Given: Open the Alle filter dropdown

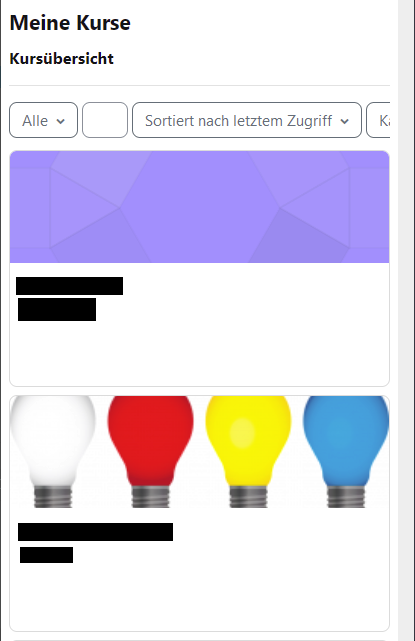Looking at the screenshot, I should coord(43,120).
